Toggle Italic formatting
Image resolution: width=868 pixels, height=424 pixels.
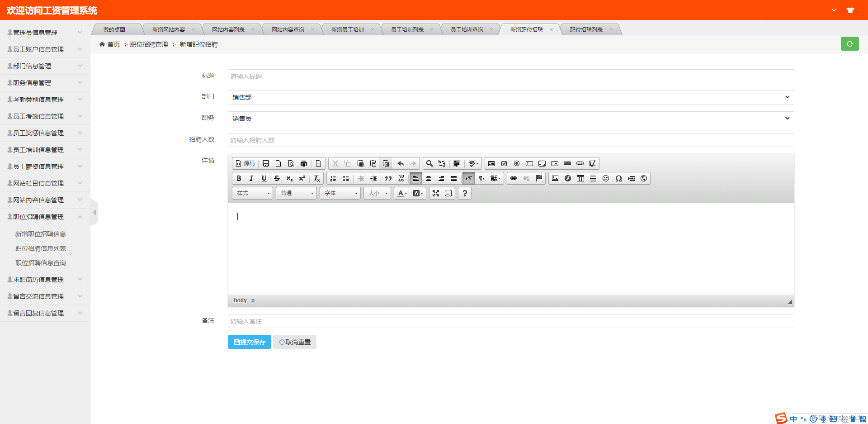point(251,178)
